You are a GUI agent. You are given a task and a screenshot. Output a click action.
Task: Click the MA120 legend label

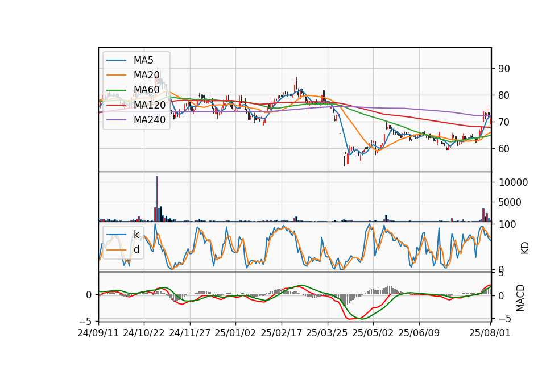pos(150,105)
